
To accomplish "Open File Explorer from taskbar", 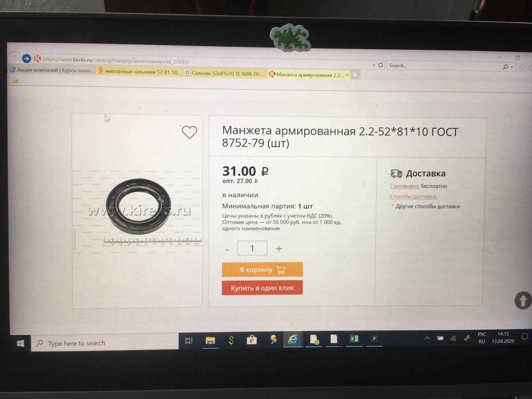I will 210,340.
